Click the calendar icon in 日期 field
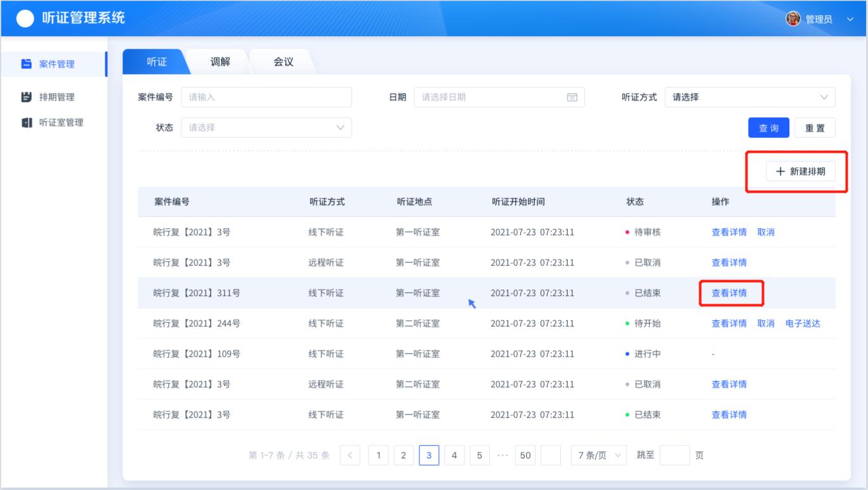This screenshot has width=868, height=490. click(x=572, y=97)
